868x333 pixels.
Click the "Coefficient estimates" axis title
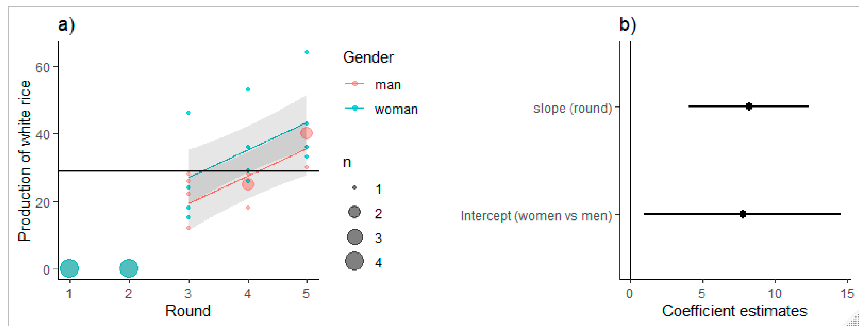(735, 311)
